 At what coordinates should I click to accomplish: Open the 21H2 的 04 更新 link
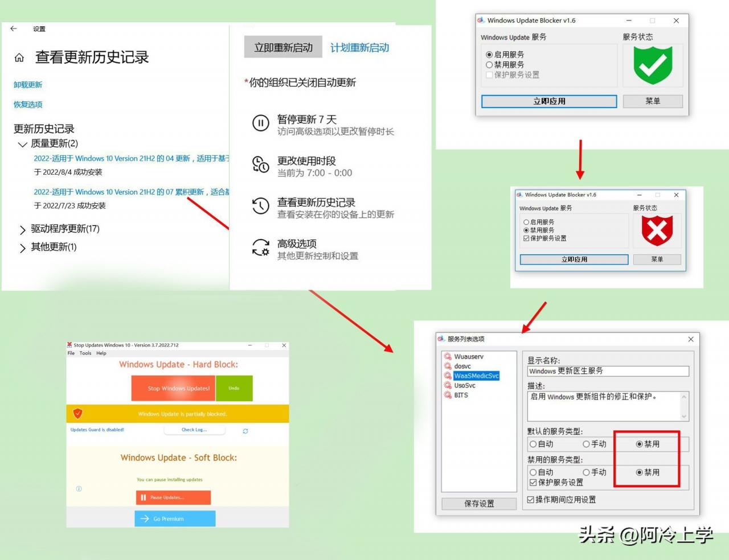131,159
